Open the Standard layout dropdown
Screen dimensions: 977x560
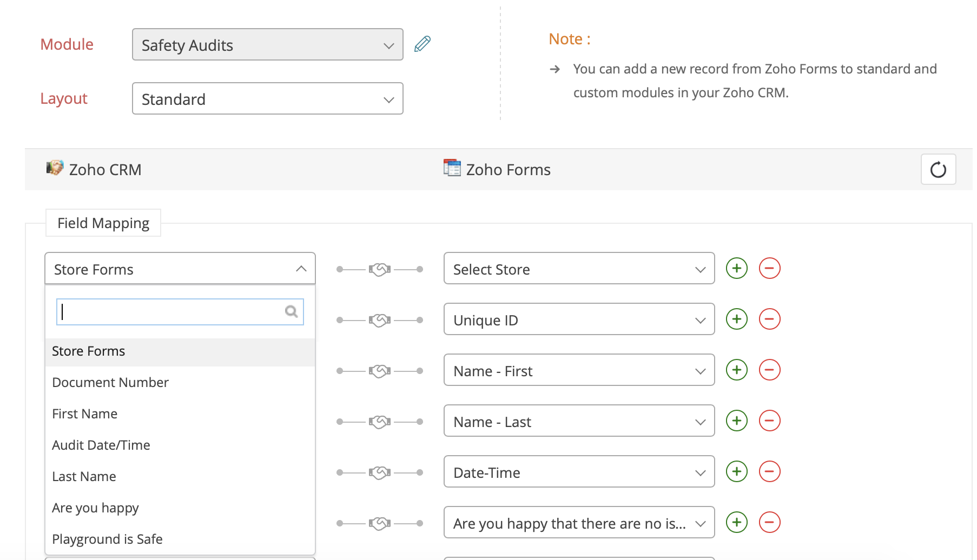[x=267, y=99]
